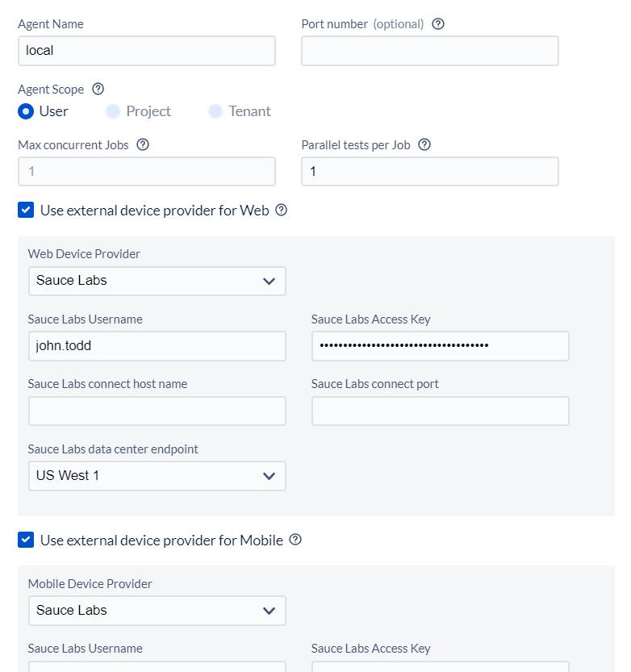The width and height of the screenshot is (631, 672).
Task: Select the User agent scope radio
Action: [26, 111]
